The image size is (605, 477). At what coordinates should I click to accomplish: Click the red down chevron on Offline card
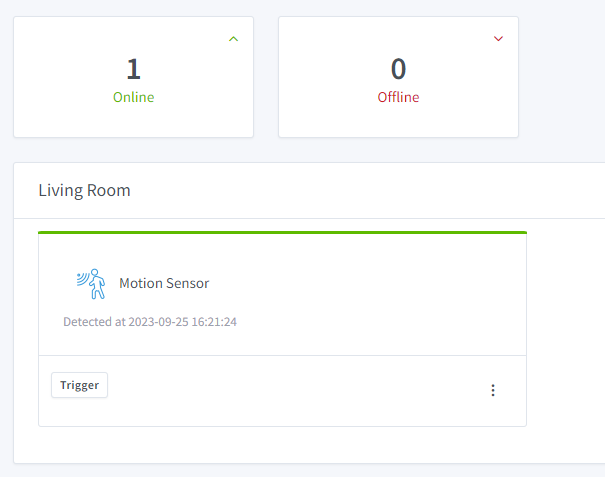click(498, 39)
